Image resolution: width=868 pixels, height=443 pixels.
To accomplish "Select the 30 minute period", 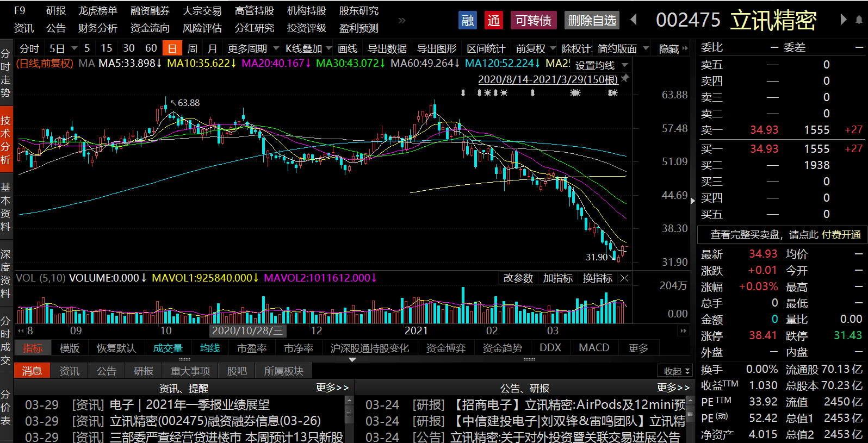I will 129,48.
